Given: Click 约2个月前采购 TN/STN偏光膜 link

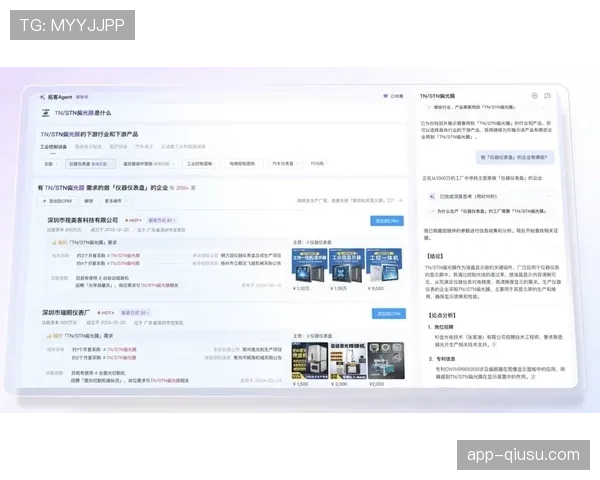Looking at the screenshot, I should click(x=104, y=358).
